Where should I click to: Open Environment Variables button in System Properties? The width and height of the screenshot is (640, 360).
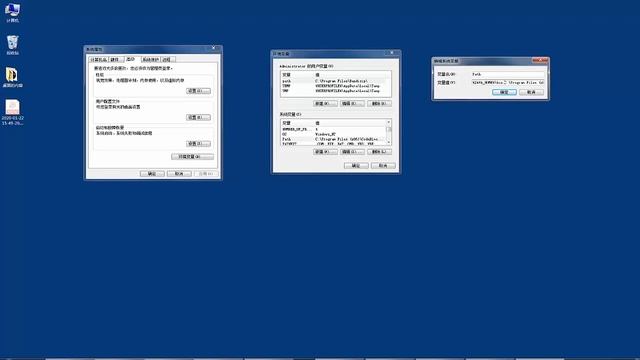click(x=192, y=157)
